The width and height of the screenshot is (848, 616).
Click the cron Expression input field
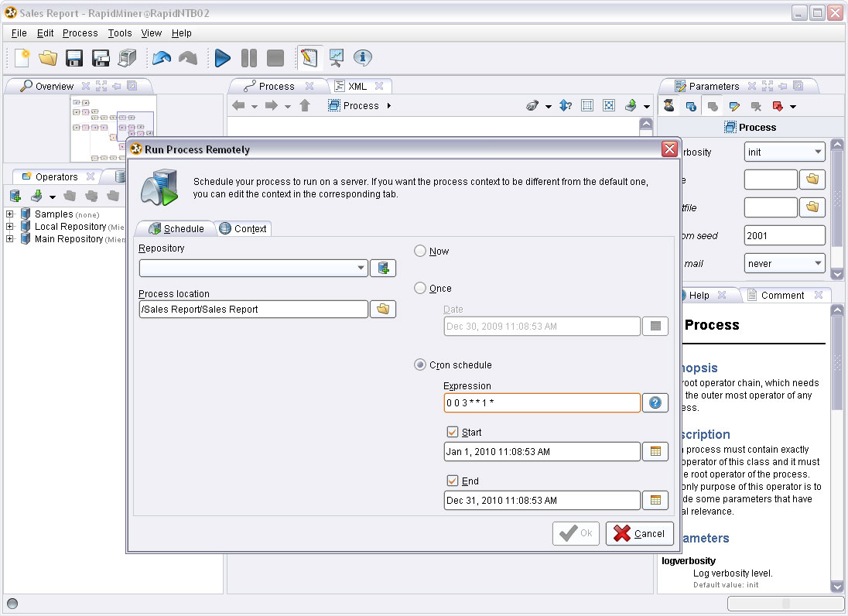click(542, 403)
